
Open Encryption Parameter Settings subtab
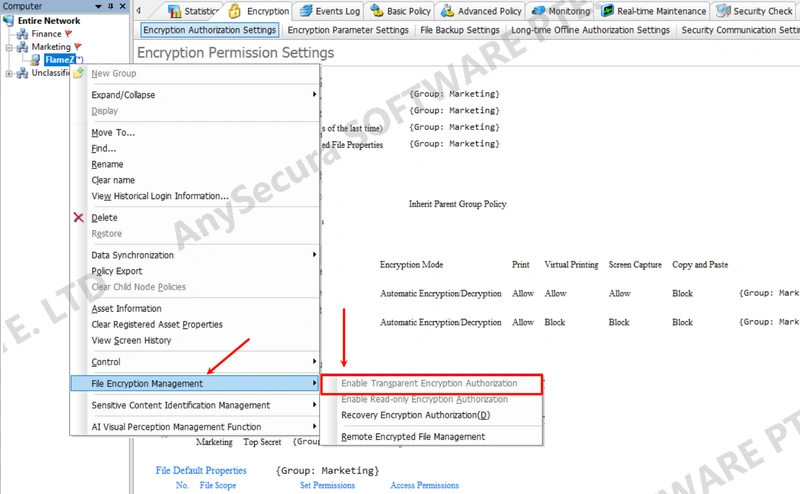[x=348, y=30]
